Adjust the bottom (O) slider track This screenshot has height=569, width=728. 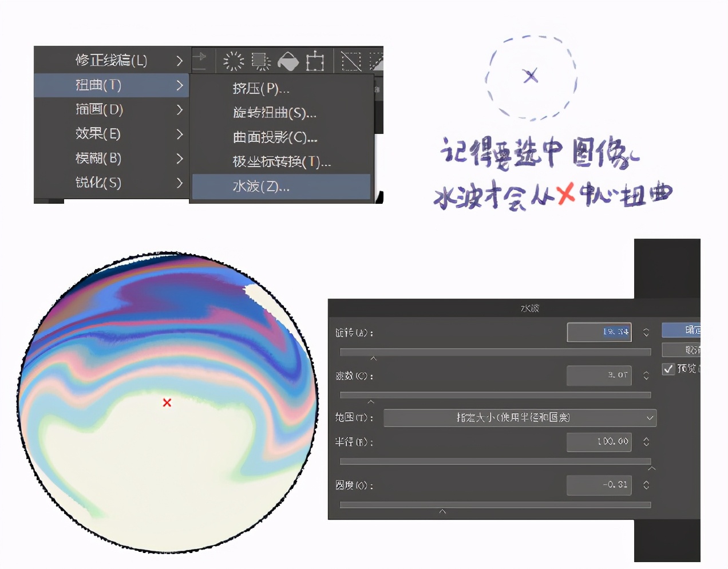point(495,505)
